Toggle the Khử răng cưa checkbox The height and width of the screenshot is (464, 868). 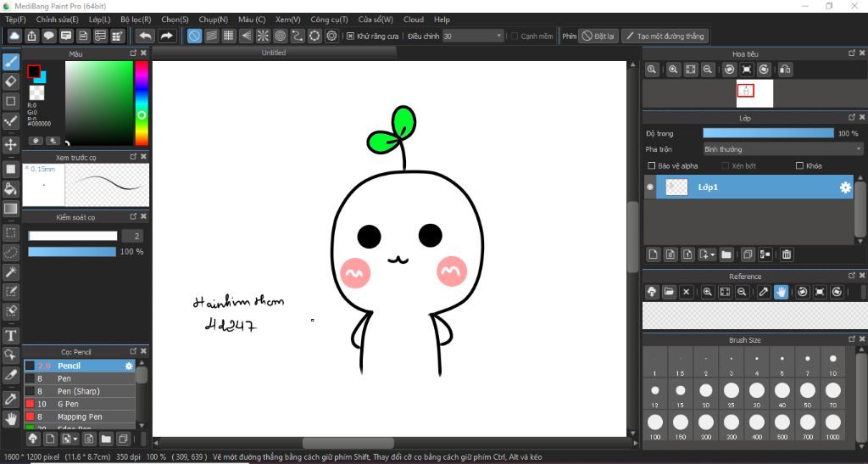351,36
